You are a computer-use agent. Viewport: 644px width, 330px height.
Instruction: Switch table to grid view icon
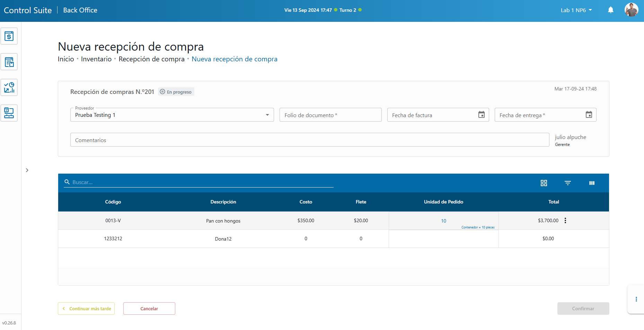point(544,183)
